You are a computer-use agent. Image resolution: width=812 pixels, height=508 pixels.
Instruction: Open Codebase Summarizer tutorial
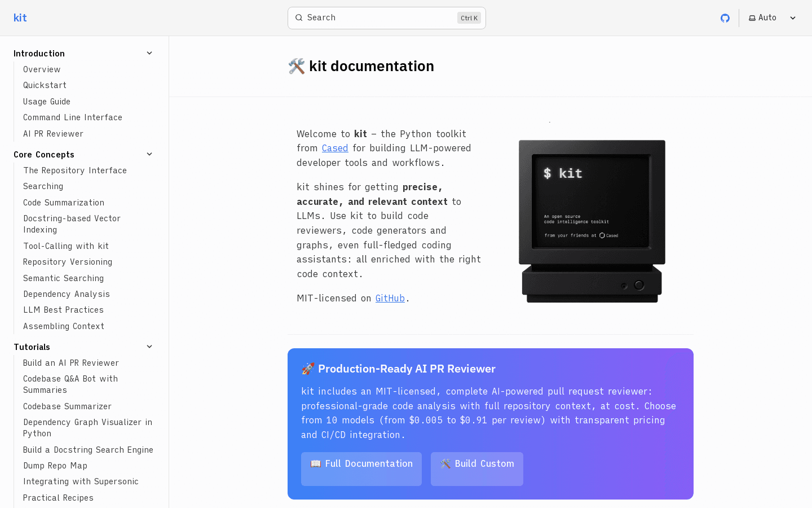[67, 406]
